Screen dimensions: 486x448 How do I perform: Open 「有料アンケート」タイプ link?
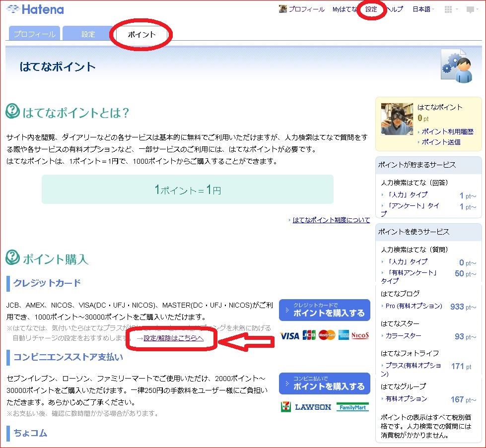409,276
